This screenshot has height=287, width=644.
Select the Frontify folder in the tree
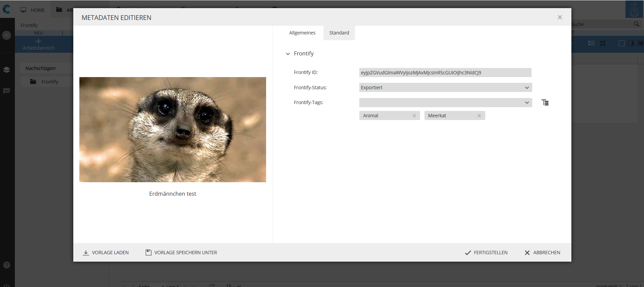click(x=47, y=82)
